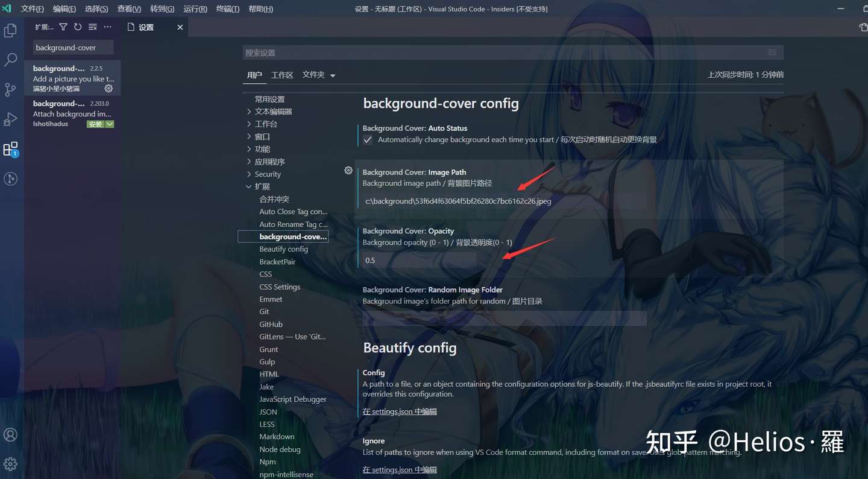Select BracketPair in settings tree
The width and height of the screenshot is (868, 479).
coord(277,262)
